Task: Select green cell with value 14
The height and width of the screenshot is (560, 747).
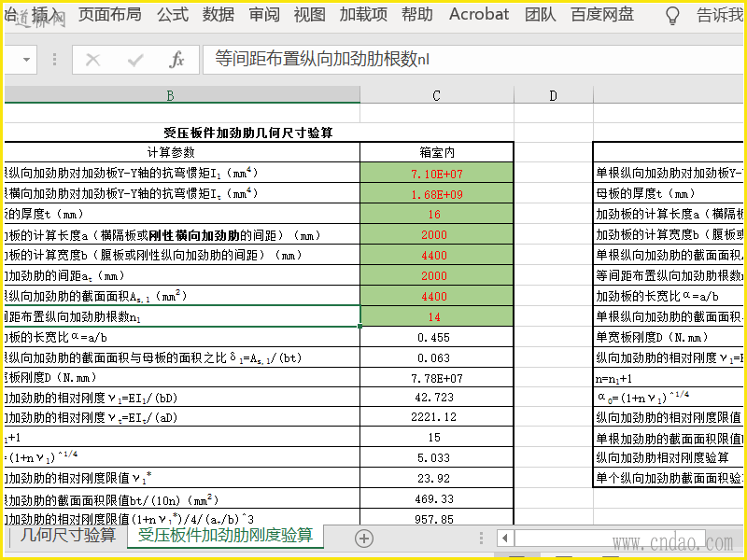Action: (437, 316)
